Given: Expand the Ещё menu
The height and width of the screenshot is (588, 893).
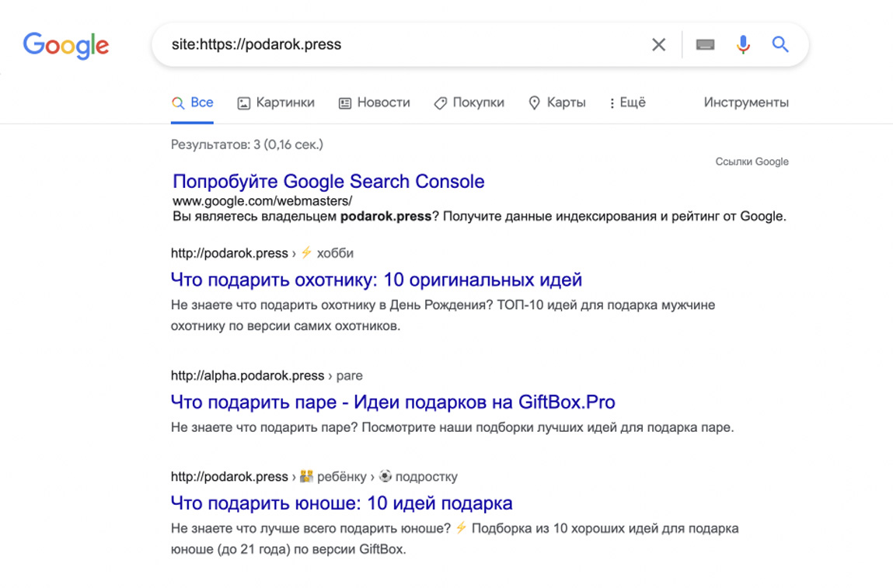Looking at the screenshot, I should point(627,103).
